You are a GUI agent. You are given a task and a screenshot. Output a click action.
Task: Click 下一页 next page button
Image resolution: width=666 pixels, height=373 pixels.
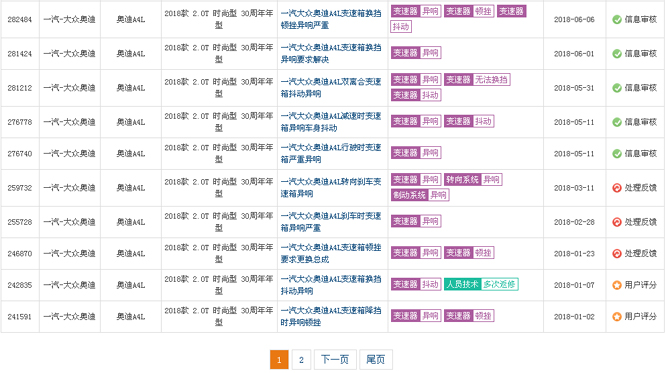335,360
